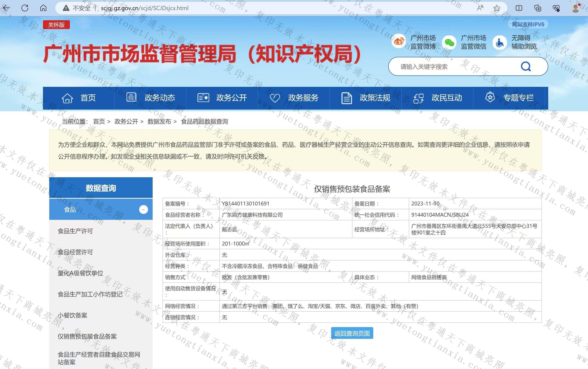Click table title 仅销售预包装食品备案
Screen dimensions: 588x369
[x=352, y=189]
